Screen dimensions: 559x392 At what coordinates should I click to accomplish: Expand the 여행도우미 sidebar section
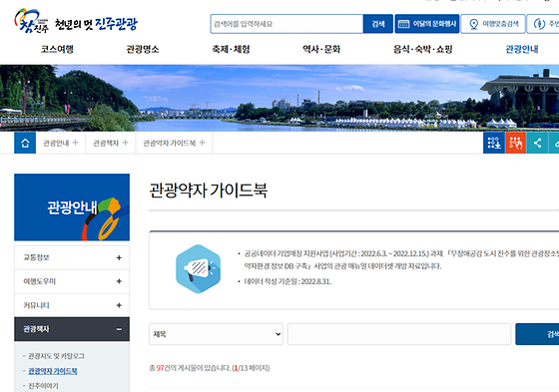point(72,281)
